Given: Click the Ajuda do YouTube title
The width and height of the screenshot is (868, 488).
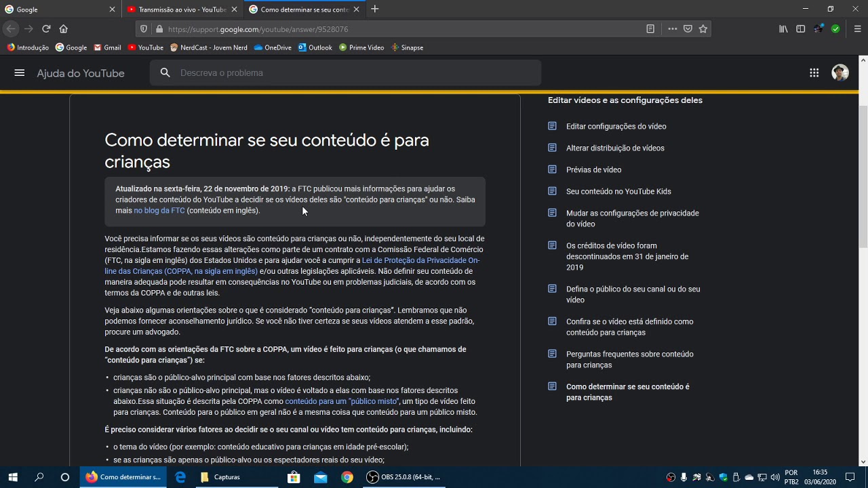Looking at the screenshot, I should click(x=81, y=73).
